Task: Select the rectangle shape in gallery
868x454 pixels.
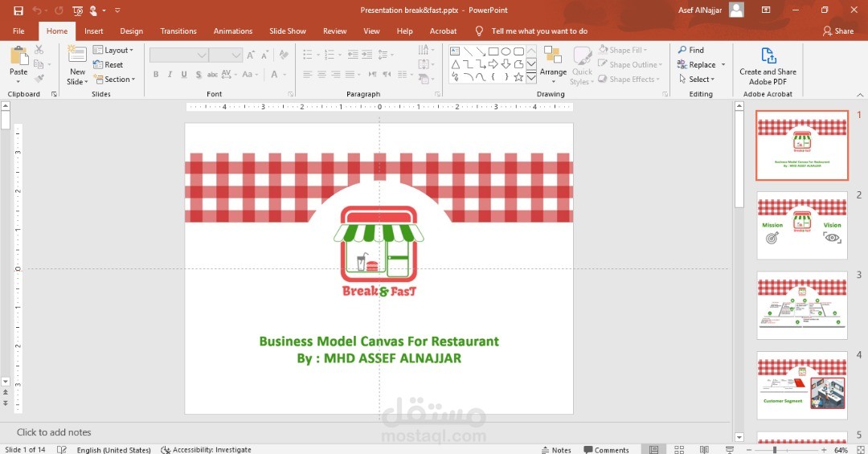Action: pos(493,51)
